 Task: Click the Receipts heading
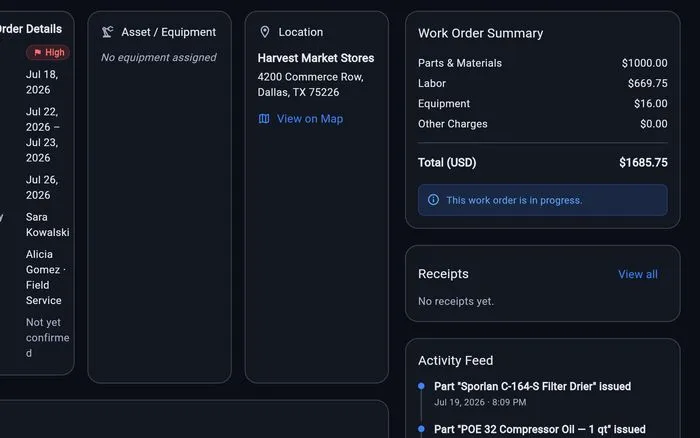(x=443, y=274)
